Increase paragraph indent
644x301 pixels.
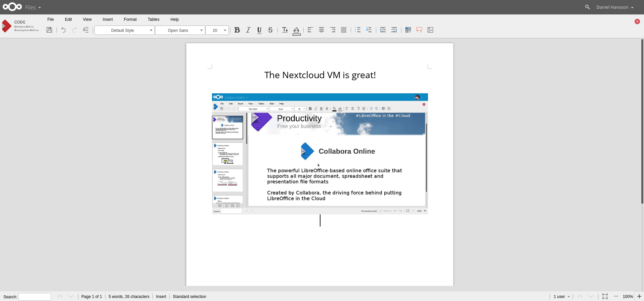tap(383, 30)
